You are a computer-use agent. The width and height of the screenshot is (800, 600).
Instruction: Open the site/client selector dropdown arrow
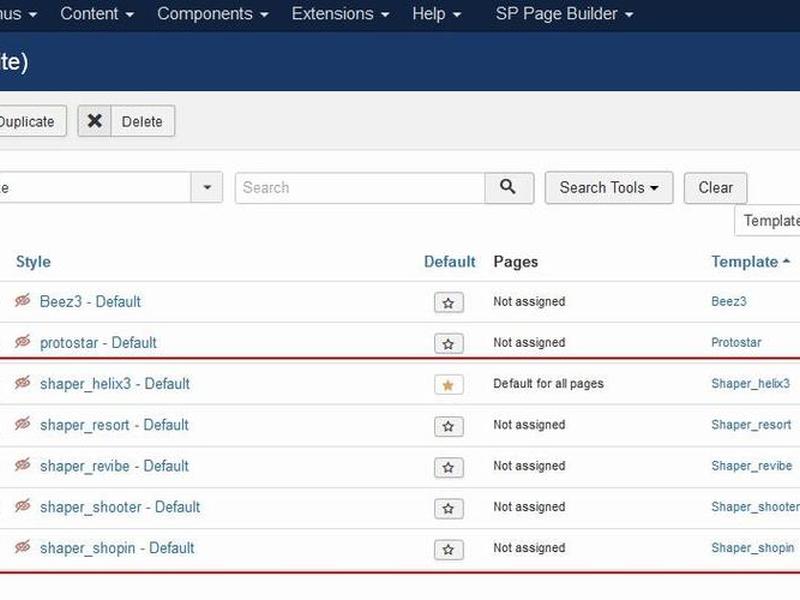pyautogui.click(x=207, y=187)
